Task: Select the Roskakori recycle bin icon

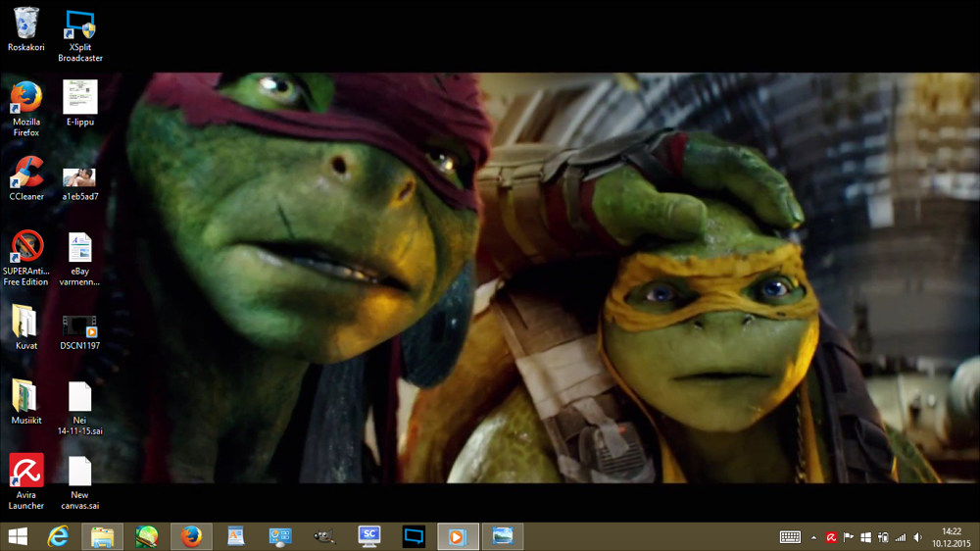Action: pos(26,29)
